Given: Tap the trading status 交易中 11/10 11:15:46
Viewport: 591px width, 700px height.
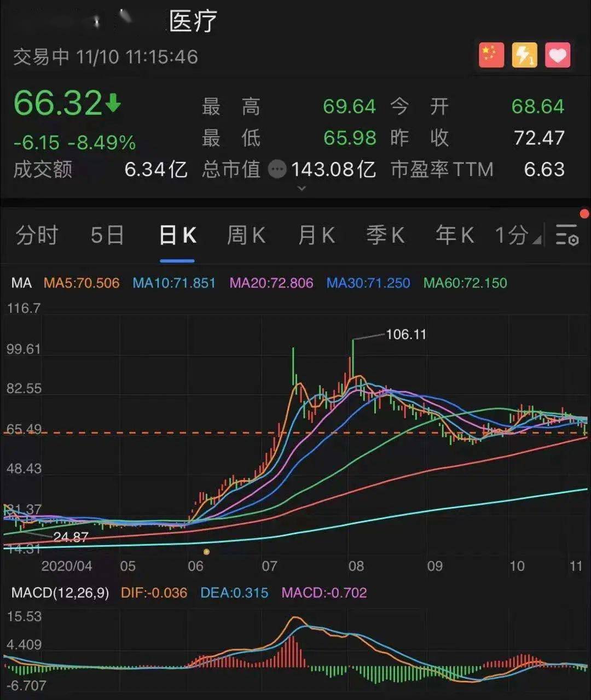Looking at the screenshot, I should (x=106, y=57).
